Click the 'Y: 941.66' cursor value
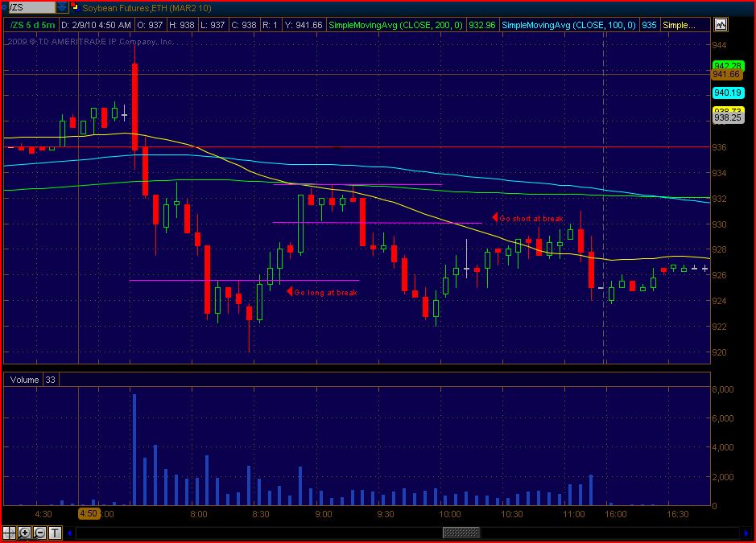 click(304, 25)
